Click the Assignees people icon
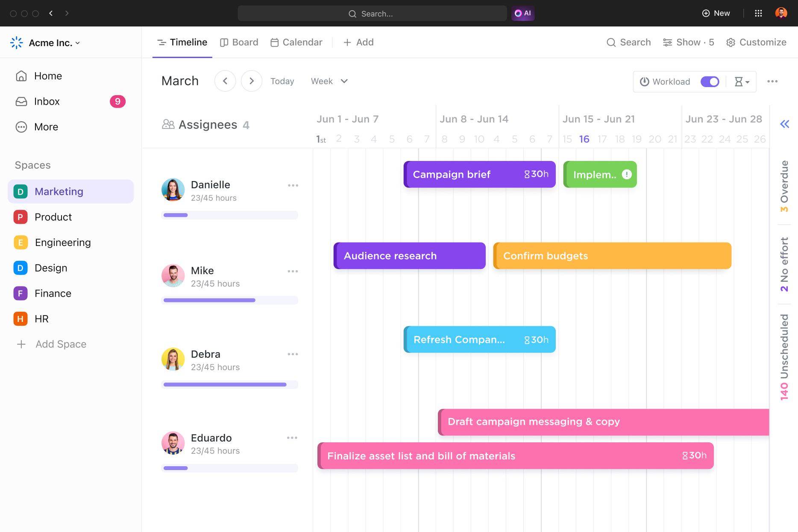 [x=169, y=124]
